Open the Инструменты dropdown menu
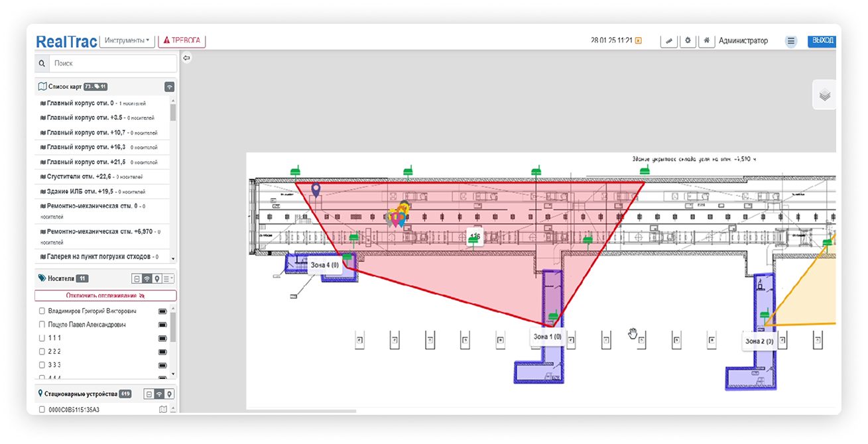868x444 pixels. tap(127, 40)
